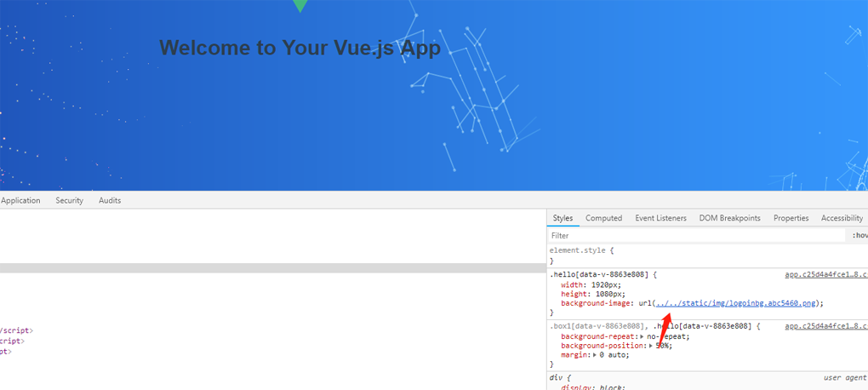This screenshot has width=868, height=390.
Task: Click the width property name
Action: [x=571, y=284]
